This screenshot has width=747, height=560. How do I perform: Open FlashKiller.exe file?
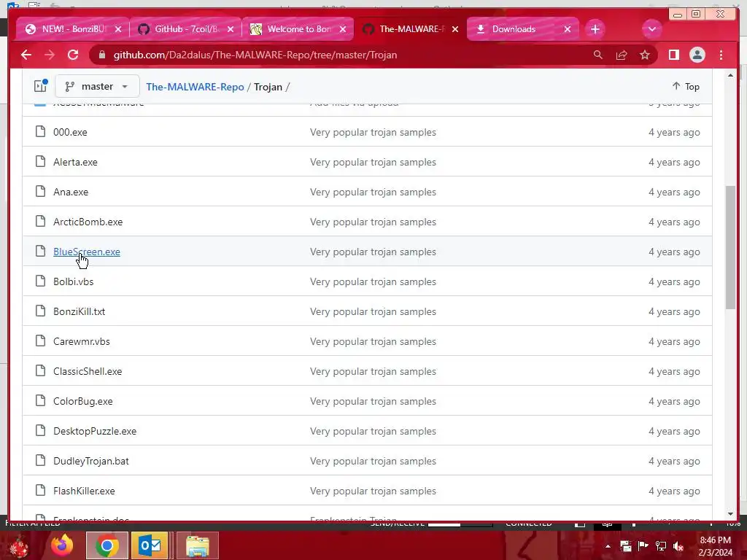point(84,491)
